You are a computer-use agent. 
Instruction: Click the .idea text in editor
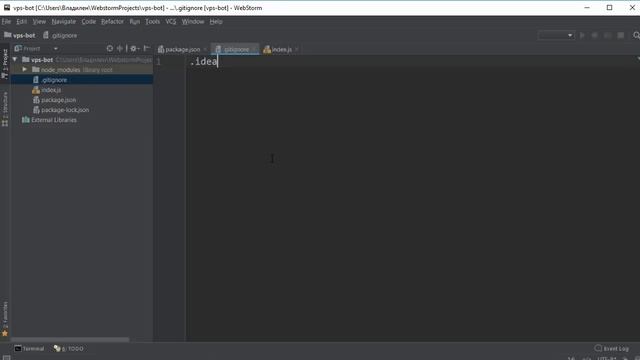(204, 62)
